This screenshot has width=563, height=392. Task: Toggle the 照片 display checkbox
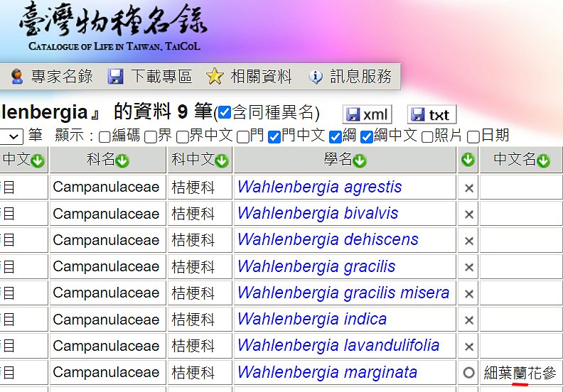point(428,136)
